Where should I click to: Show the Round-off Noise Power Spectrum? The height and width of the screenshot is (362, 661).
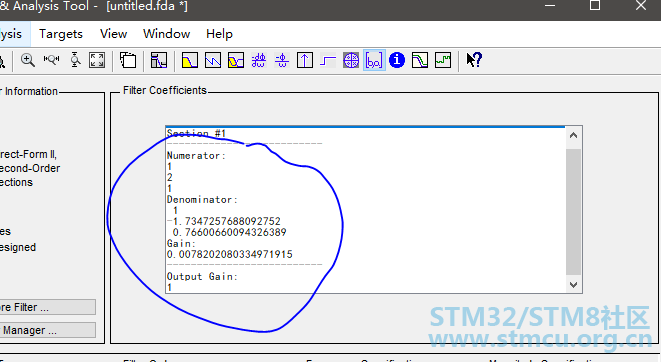tap(443, 60)
